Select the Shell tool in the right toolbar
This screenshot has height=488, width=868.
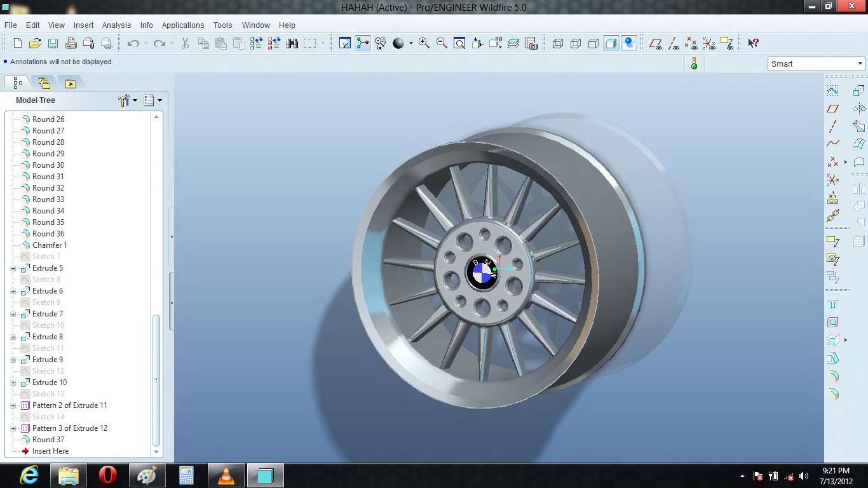833,322
